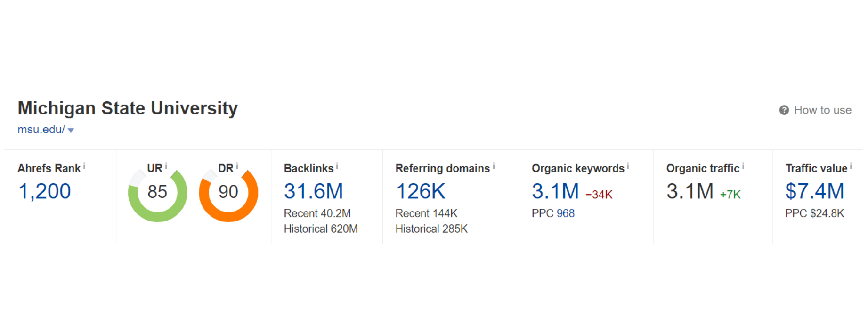The image size is (868, 335).
Task: Expand the msu.edu/ dropdown arrow
Action: coord(71,131)
